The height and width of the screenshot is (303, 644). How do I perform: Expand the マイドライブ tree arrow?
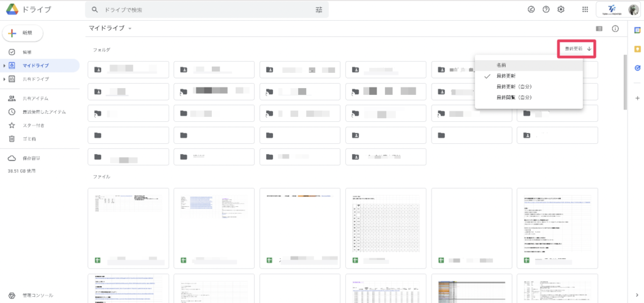pyautogui.click(x=4, y=65)
